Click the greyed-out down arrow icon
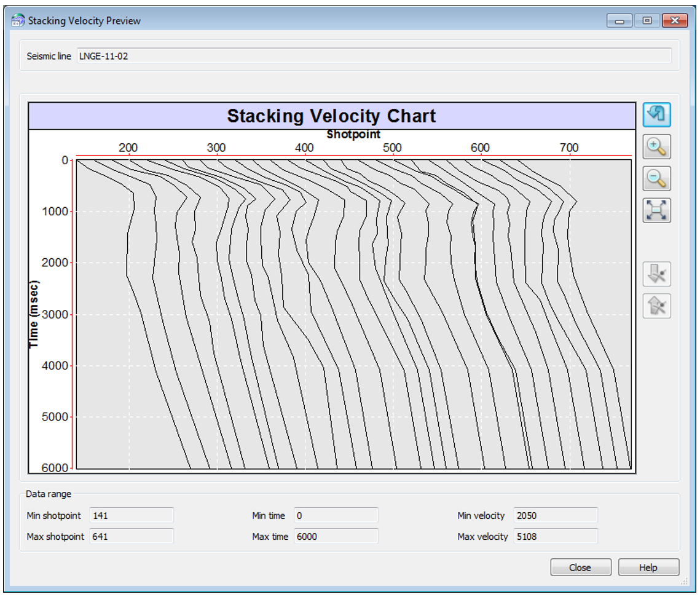This screenshot has width=700, height=597. pos(656,274)
